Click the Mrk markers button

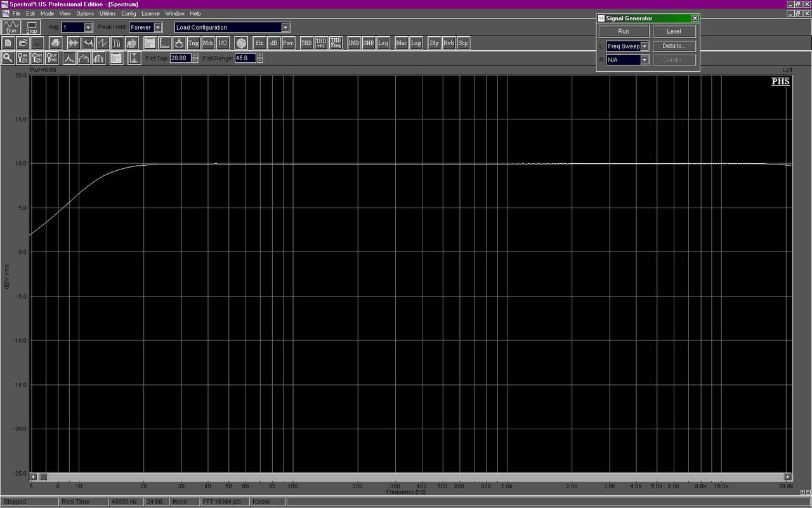(x=208, y=43)
